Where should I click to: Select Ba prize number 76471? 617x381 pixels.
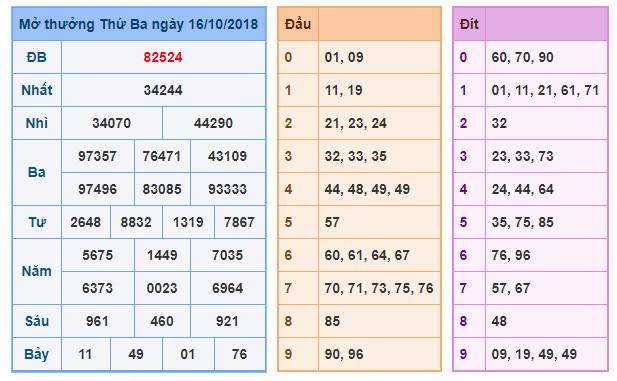click(x=162, y=156)
